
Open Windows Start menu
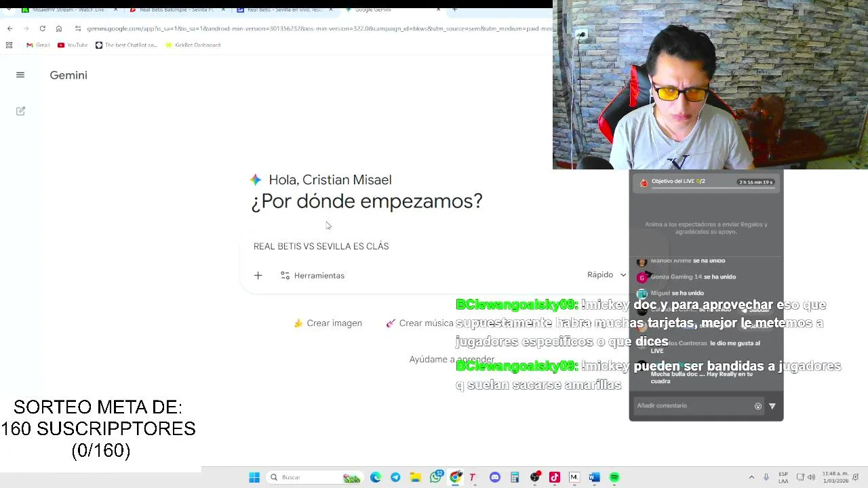pos(254,477)
